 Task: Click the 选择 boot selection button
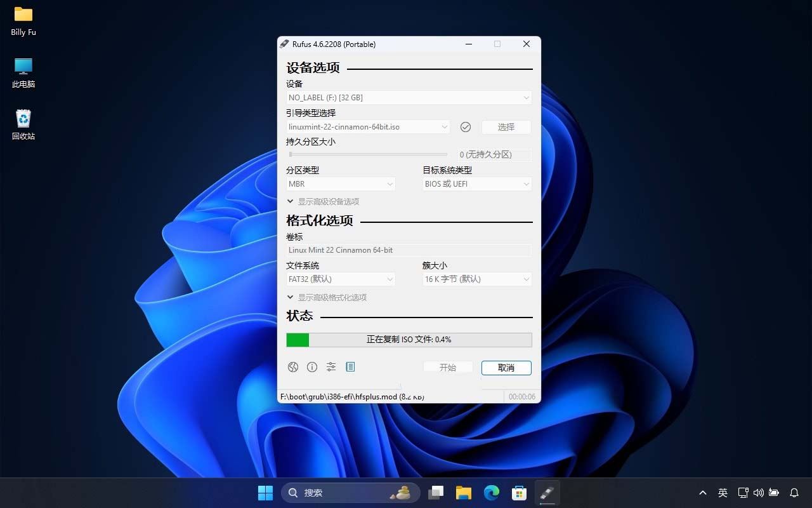(x=506, y=127)
